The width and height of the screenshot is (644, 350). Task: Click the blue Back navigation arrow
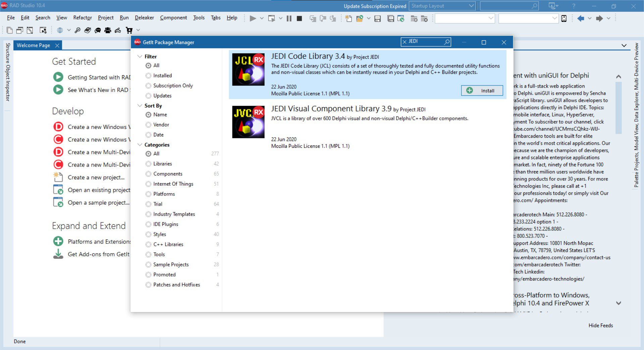[x=581, y=18]
